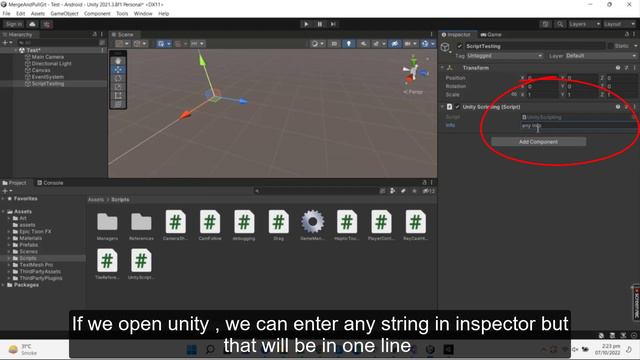Image resolution: width=640 pixels, height=360 pixels.
Task: Open the GameObject menu
Action: [x=64, y=13]
